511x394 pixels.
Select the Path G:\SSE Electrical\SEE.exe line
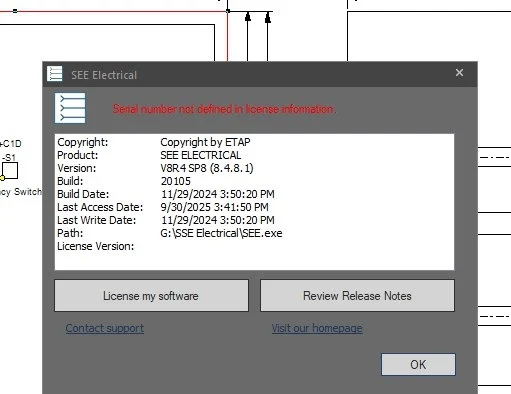[170, 233]
